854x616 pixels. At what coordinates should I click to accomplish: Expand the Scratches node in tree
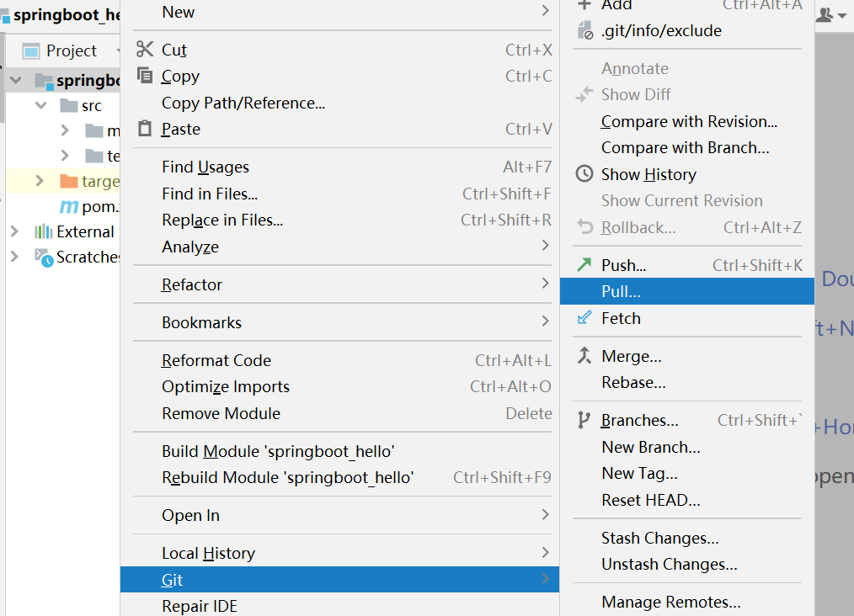coord(14,257)
